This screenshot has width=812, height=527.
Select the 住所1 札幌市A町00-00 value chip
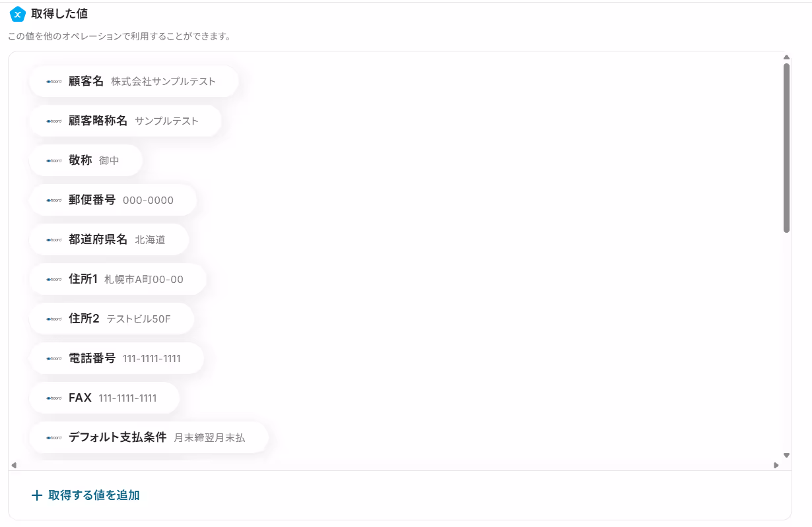coord(118,279)
